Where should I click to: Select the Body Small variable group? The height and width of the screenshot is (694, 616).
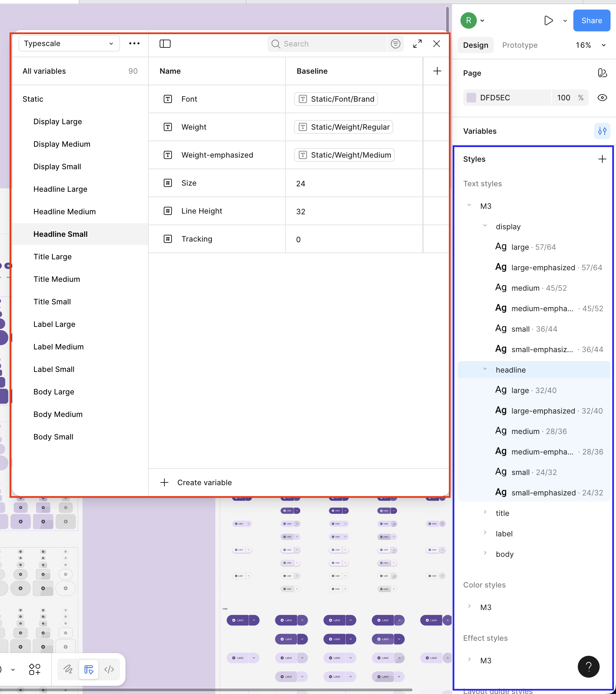[x=80, y=437]
